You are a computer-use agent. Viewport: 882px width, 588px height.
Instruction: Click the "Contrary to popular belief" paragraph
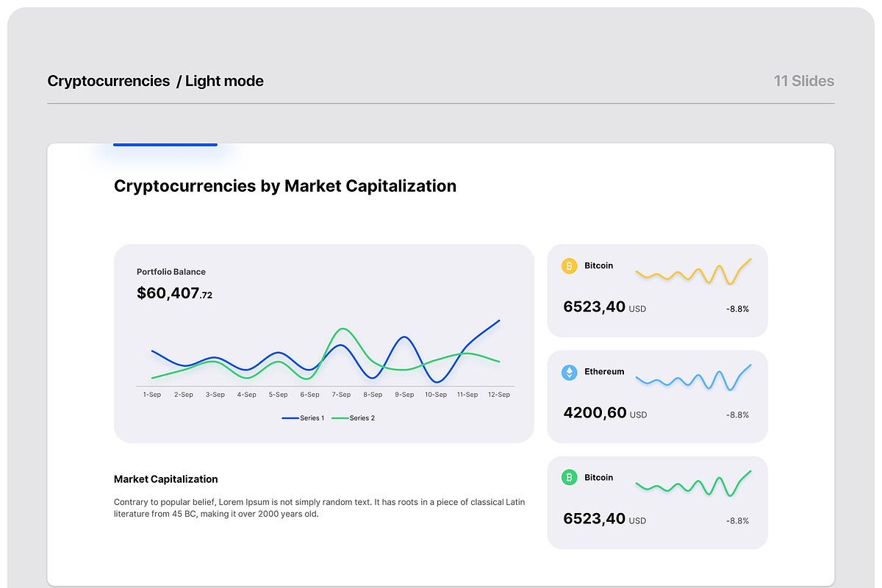pyautogui.click(x=320, y=508)
